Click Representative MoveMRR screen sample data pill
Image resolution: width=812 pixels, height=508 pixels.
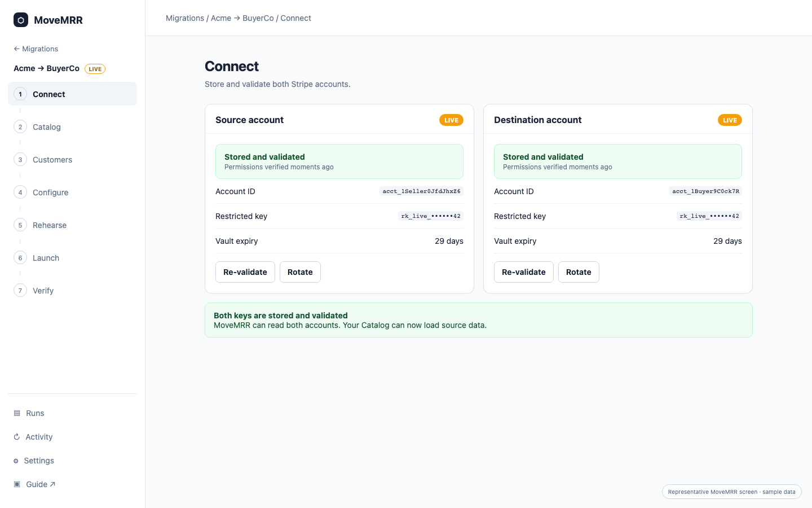732,492
